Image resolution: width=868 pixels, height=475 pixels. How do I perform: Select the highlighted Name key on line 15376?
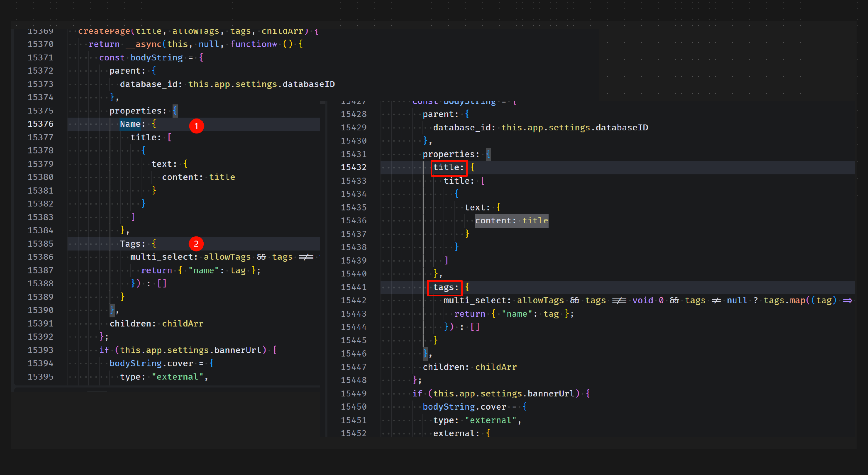pos(130,124)
